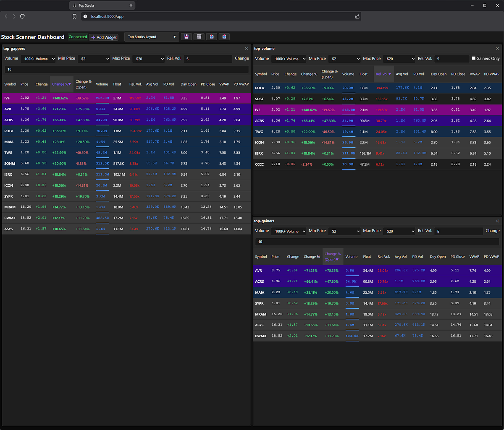The width and height of the screenshot is (504, 430).
Task: Click the save layout floppy disk icon
Action: (186, 37)
